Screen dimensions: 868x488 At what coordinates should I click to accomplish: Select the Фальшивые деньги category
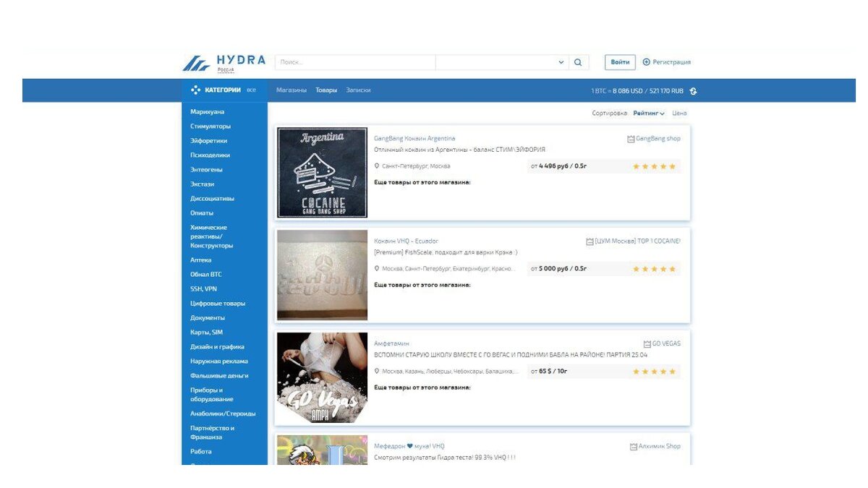click(x=219, y=376)
